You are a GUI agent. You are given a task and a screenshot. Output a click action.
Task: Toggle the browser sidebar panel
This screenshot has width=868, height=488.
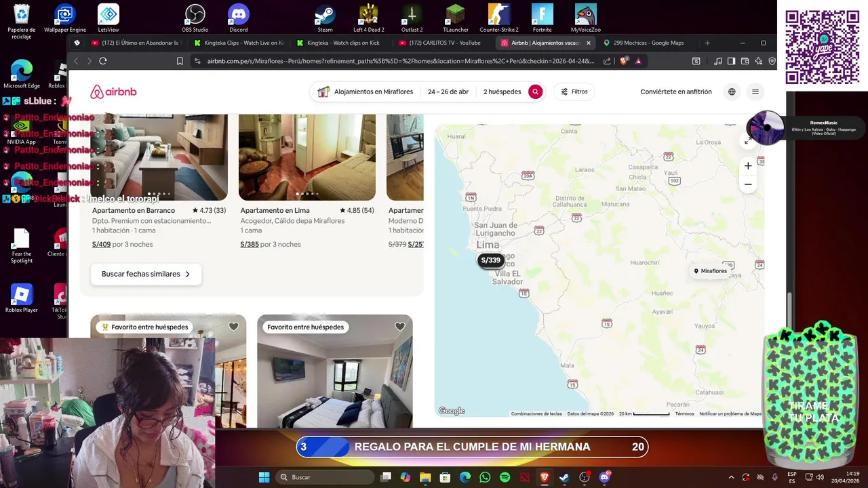tap(731, 61)
